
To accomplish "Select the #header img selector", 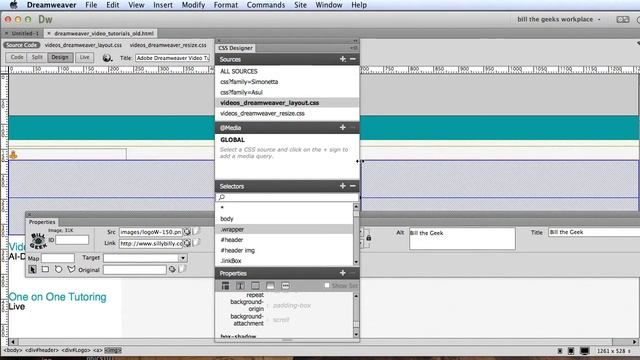I will 284,250.
